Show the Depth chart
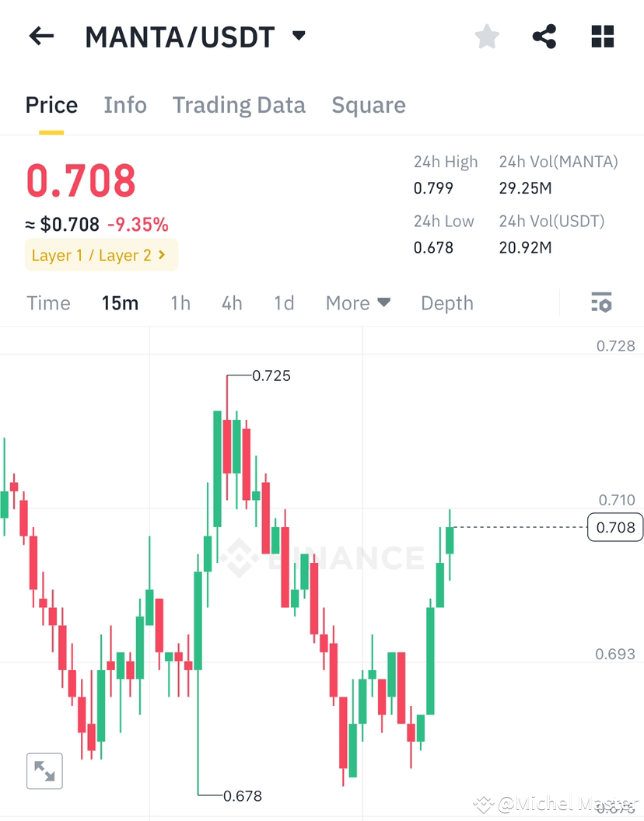This screenshot has height=821, width=644. click(x=447, y=303)
